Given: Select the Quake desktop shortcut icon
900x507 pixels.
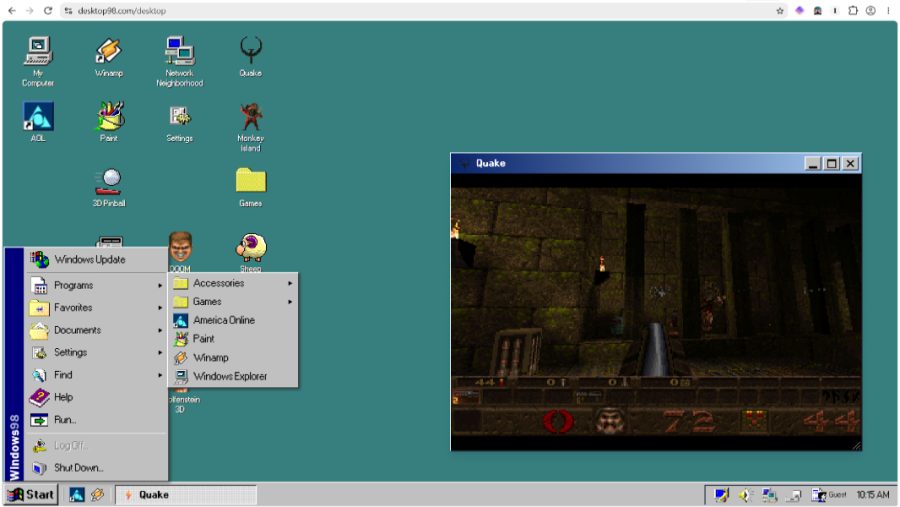Looking at the screenshot, I should 251,56.
